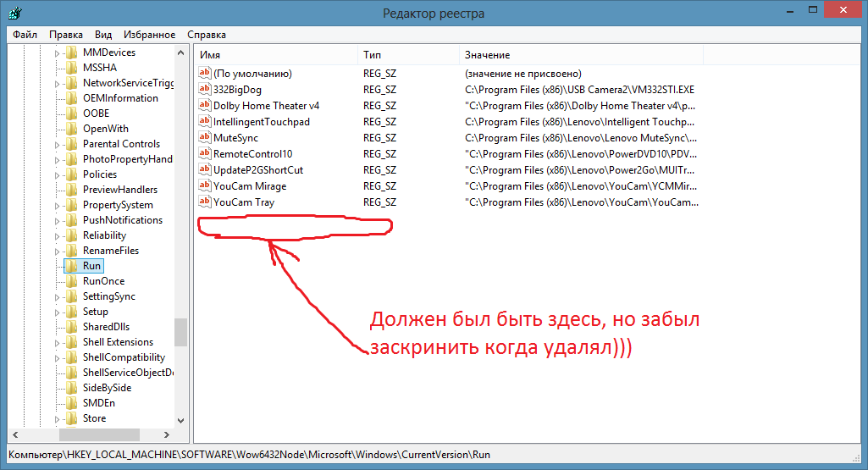Expand the PhotoPropertyHand node

click(57, 160)
